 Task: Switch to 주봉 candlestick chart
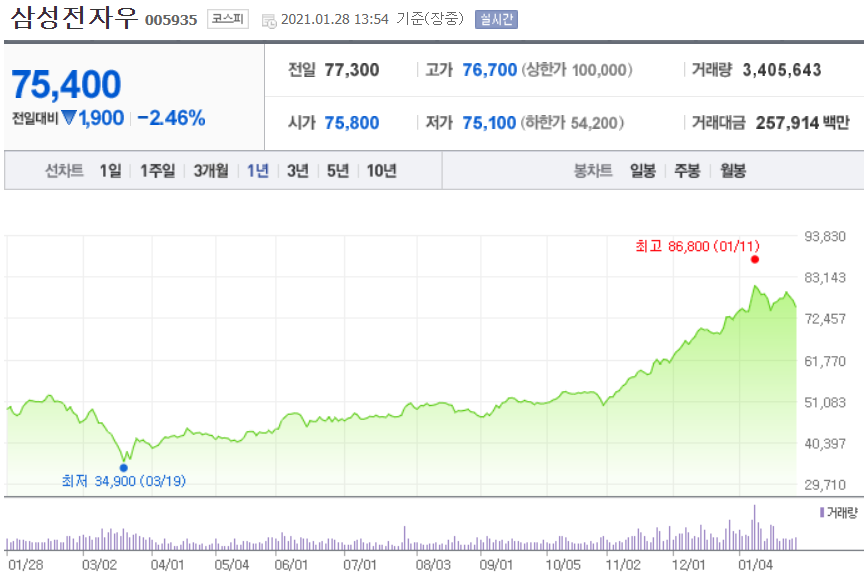click(x=688, y=171)
